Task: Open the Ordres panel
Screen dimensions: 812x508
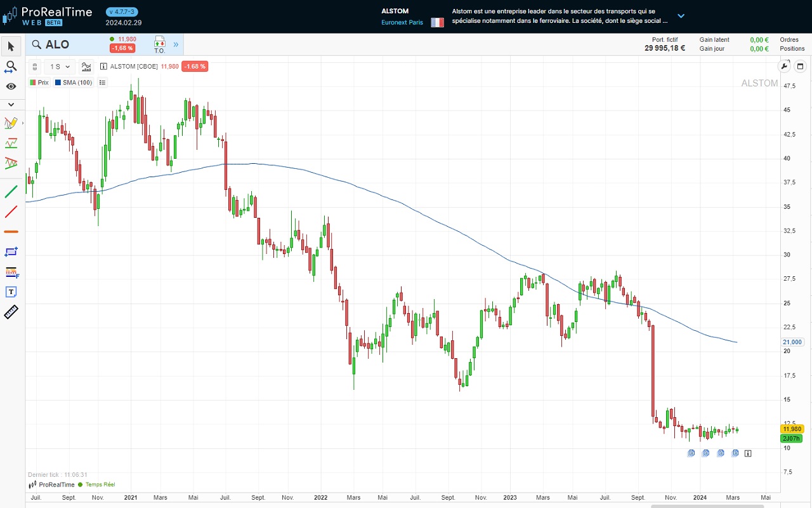Action: click(789, 39)
